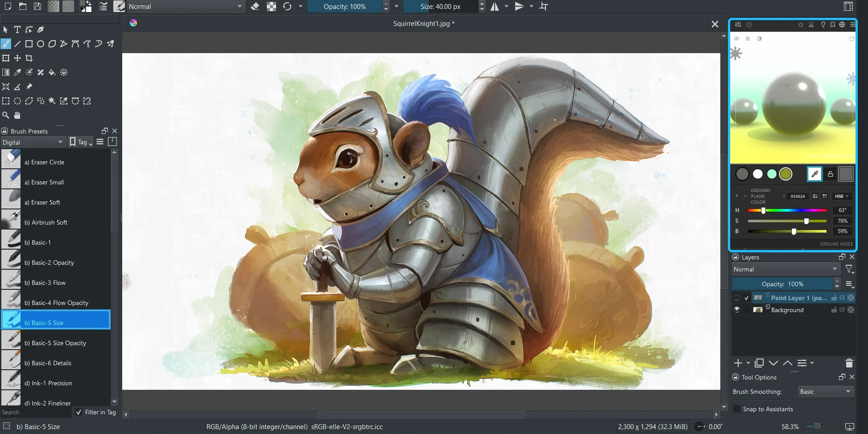Image resolution: width=868 pixels, height=434 pixels.
Task: Adjust the Hue slider in color panel
Action: point(787,210)
